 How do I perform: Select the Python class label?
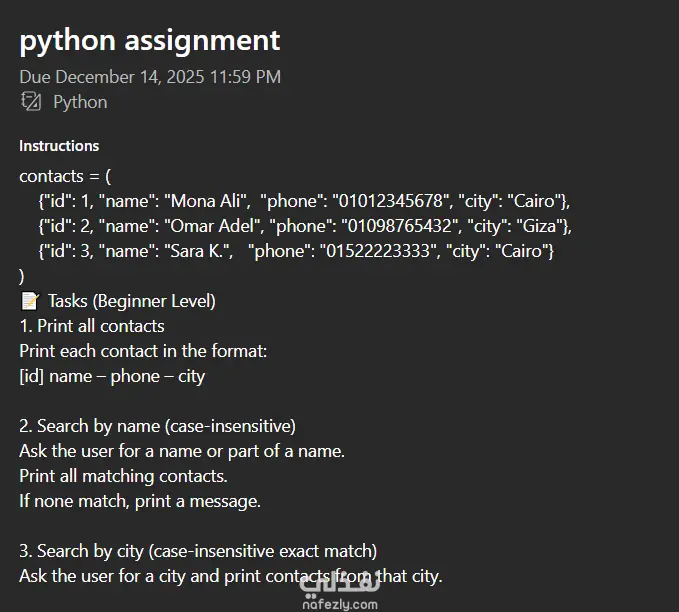80,102
